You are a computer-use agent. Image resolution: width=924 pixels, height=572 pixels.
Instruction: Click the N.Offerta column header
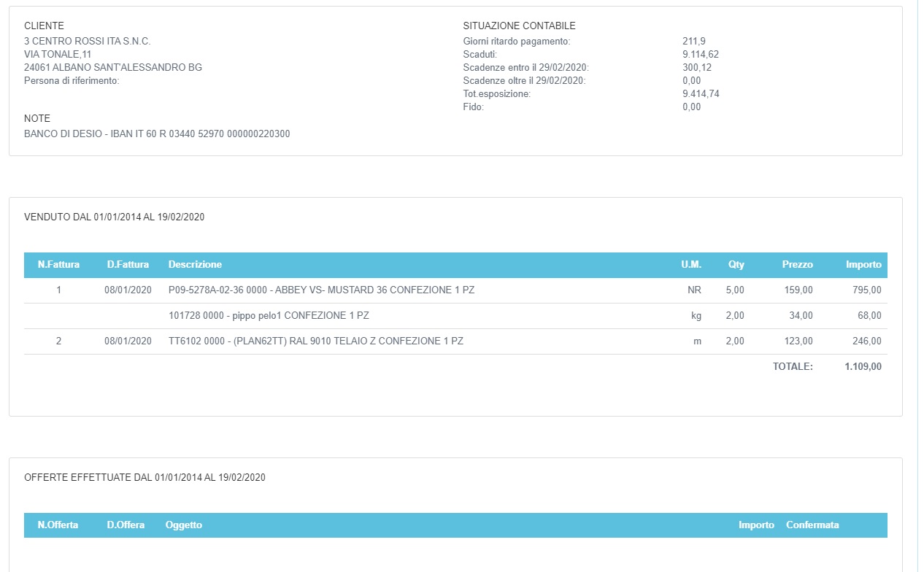[58, 525]
